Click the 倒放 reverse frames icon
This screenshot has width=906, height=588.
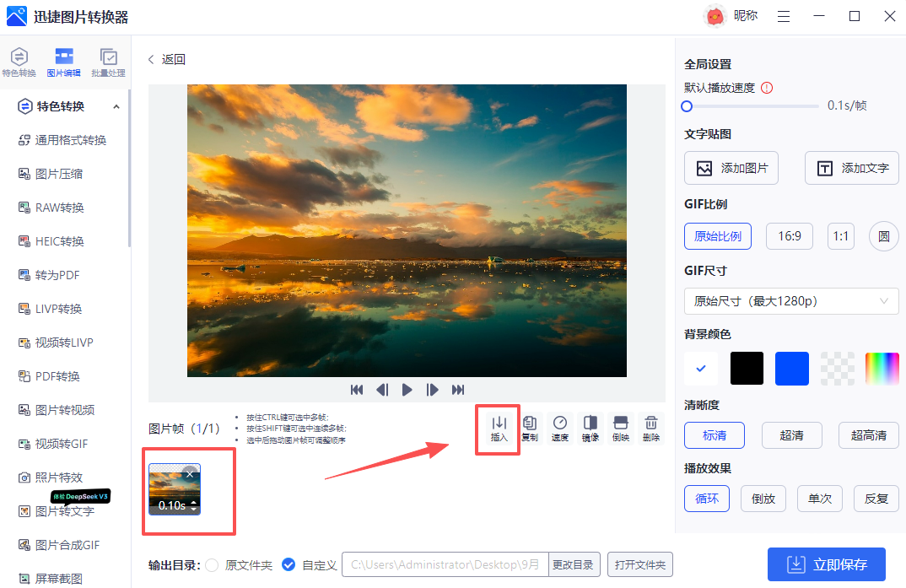click(x=620, y=428)
